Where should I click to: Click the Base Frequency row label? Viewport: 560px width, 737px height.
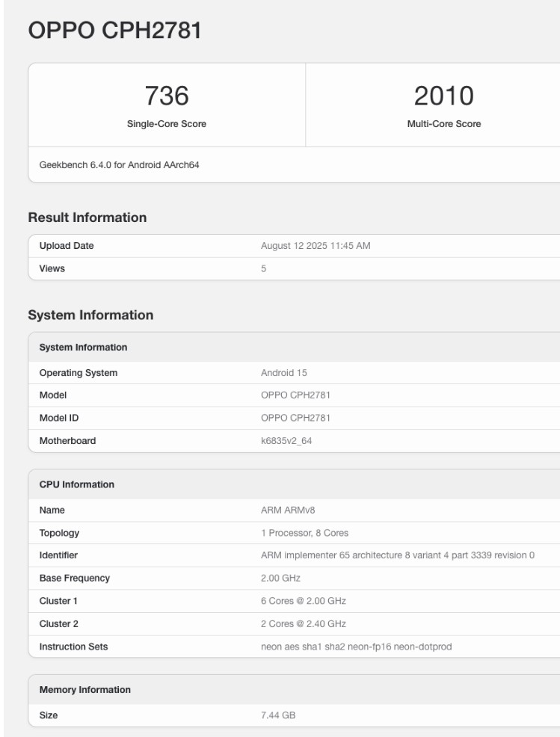pos(75,578)
